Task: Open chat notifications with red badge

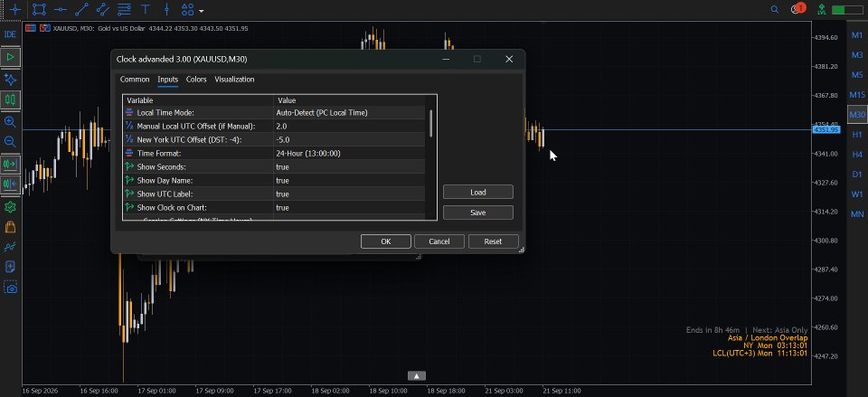Action: (797, 9)
